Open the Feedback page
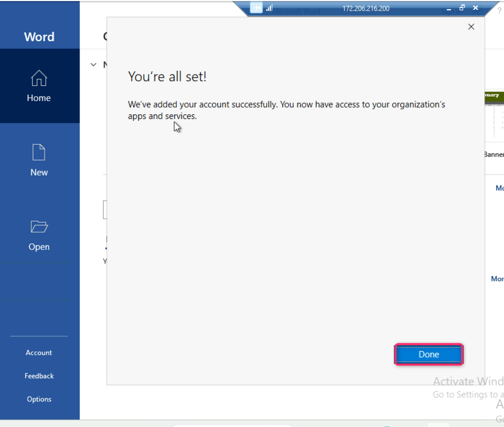The width and height of the screenshot is (504, 427). tap(39, 376)
